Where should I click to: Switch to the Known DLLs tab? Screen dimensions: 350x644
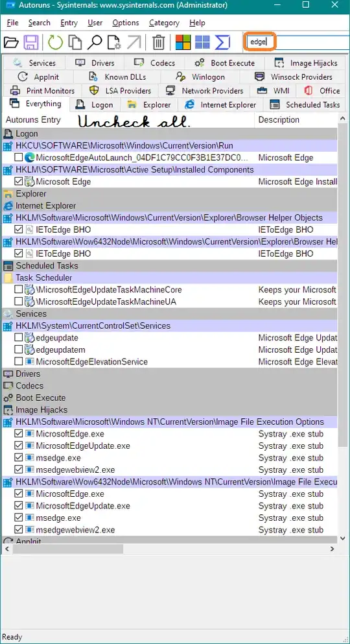[x=117, y=77]
